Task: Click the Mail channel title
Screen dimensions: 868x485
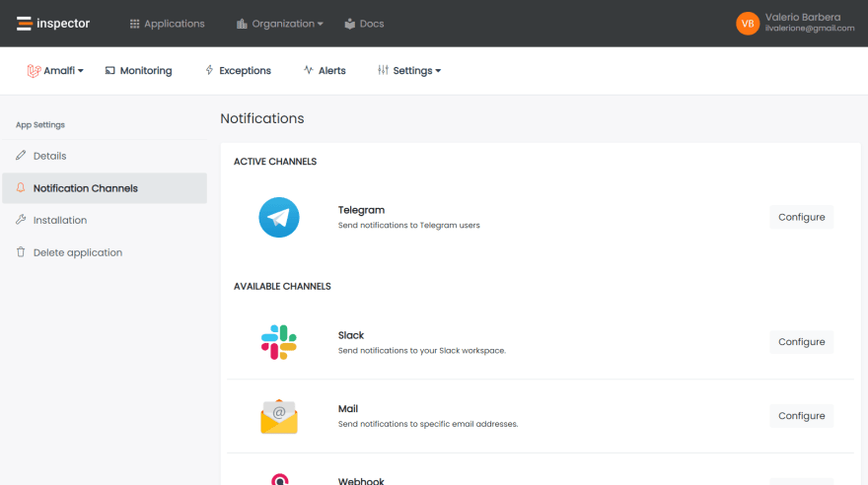Action: pos(348,409)
